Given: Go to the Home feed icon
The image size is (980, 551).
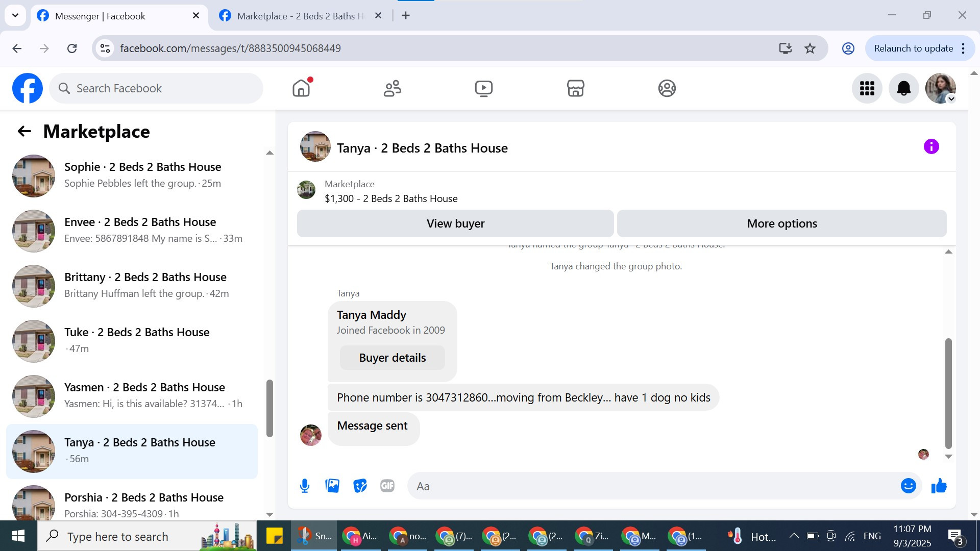Looking at the screenshot, I should [x=301, y=88].
